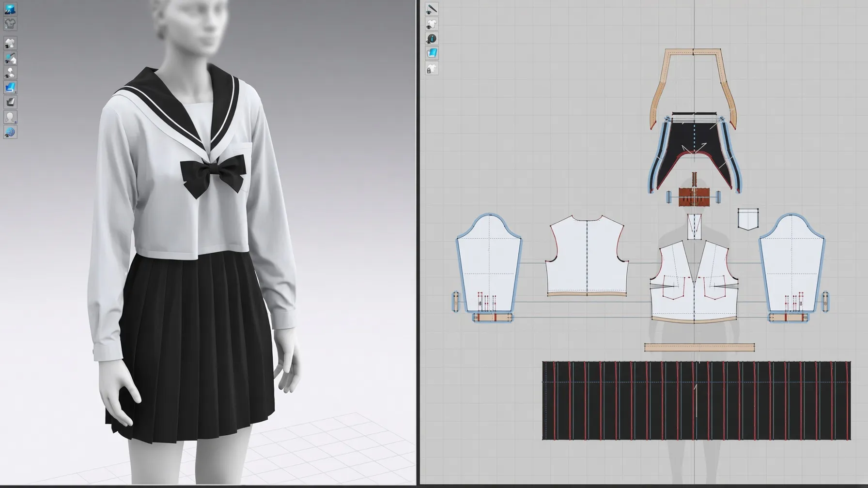Select the tan waistband strip above skirt pattern
This screenshot has width=868, height=488.
[699, 347]
